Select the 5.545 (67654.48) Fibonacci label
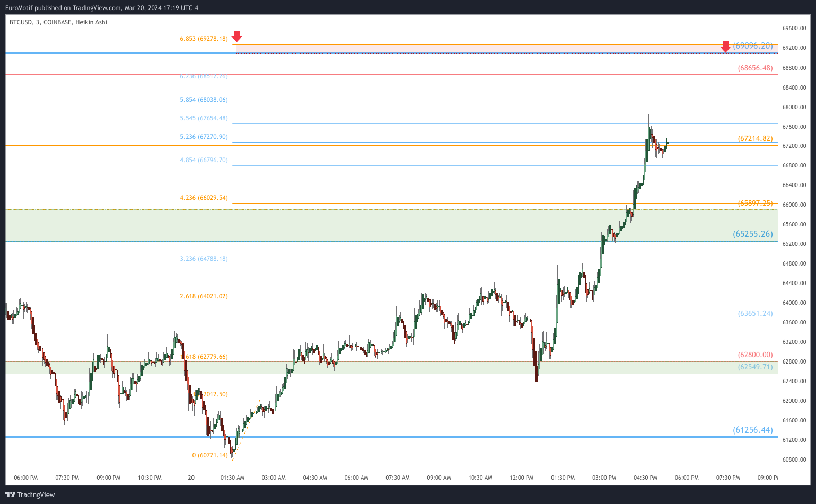Viewport: 816px width, 504px height. 204,118
